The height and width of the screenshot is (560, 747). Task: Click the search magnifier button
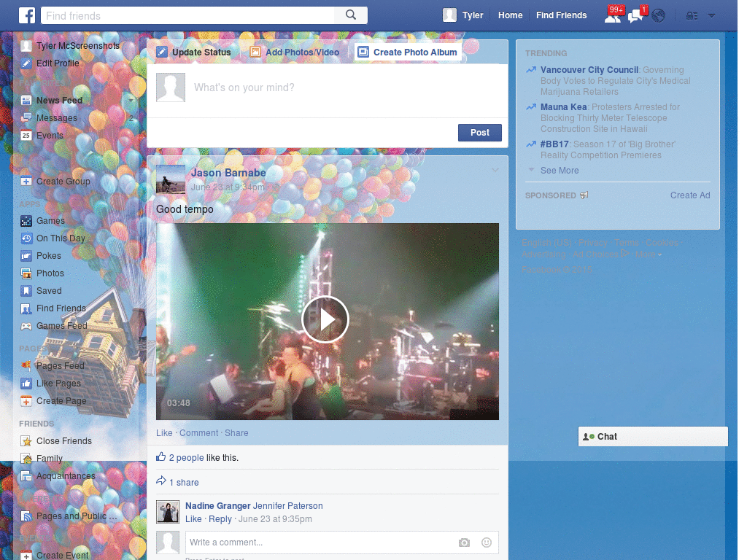351,15
